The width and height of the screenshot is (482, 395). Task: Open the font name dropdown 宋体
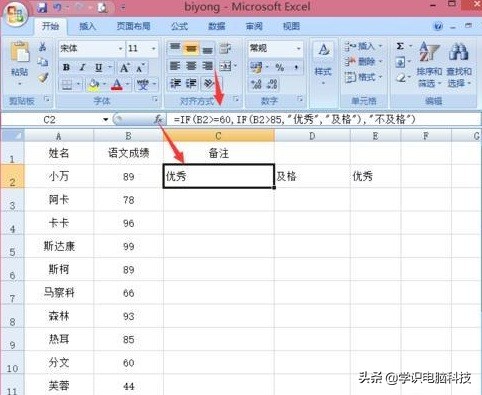tap(120, 49)
